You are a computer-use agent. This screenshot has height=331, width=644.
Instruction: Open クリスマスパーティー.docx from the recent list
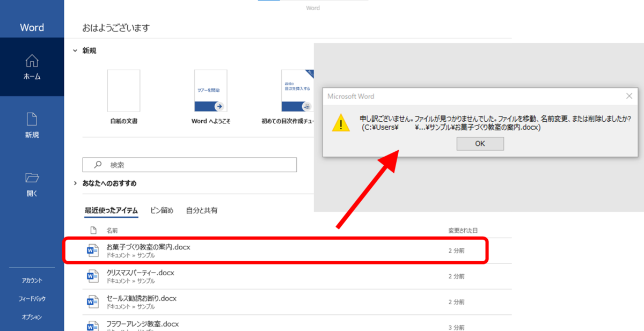(x=297, y=276)
